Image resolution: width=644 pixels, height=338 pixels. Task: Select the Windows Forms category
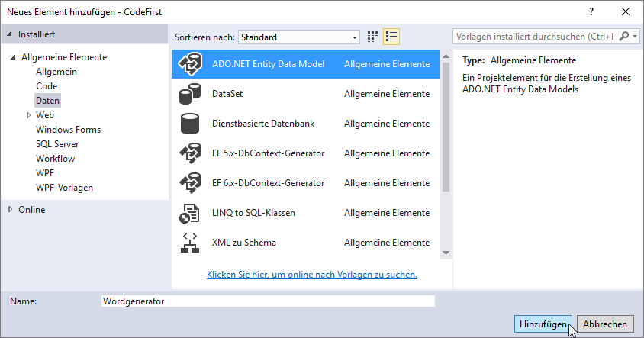click(x=68, y=130)
